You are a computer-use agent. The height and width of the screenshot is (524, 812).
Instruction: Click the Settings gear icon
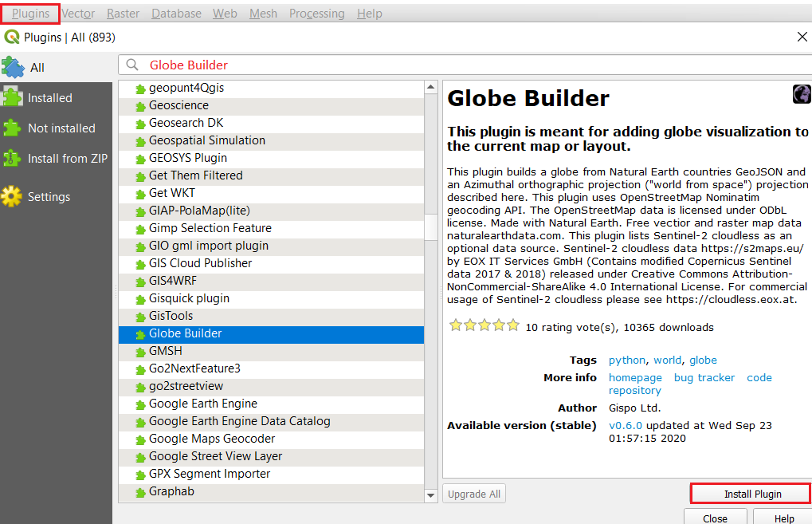11,196
